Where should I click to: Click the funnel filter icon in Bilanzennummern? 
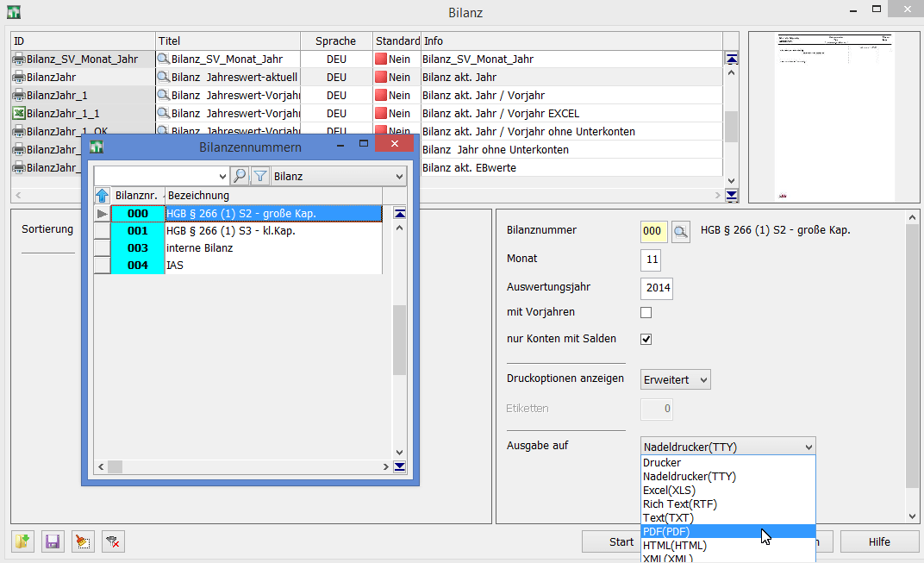tap(259, 176)
